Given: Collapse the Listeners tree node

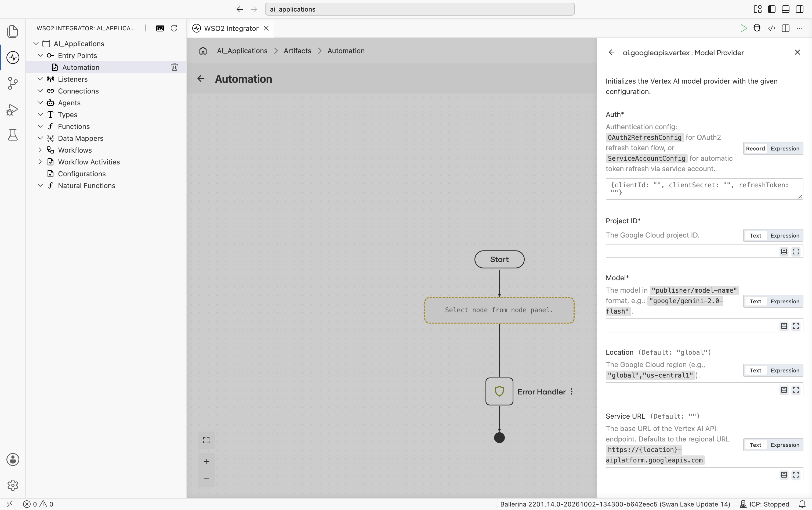Looking at the screenshot, I should 40,78.
